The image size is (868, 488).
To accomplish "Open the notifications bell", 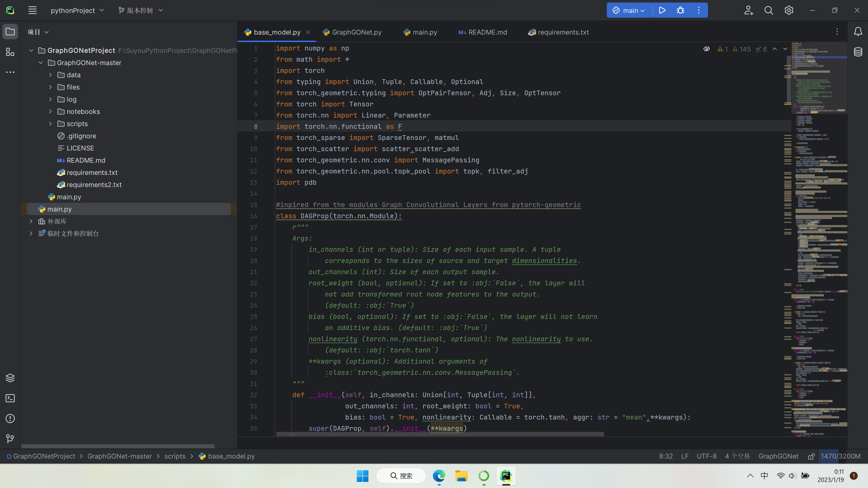I will [x=858, y=32].
